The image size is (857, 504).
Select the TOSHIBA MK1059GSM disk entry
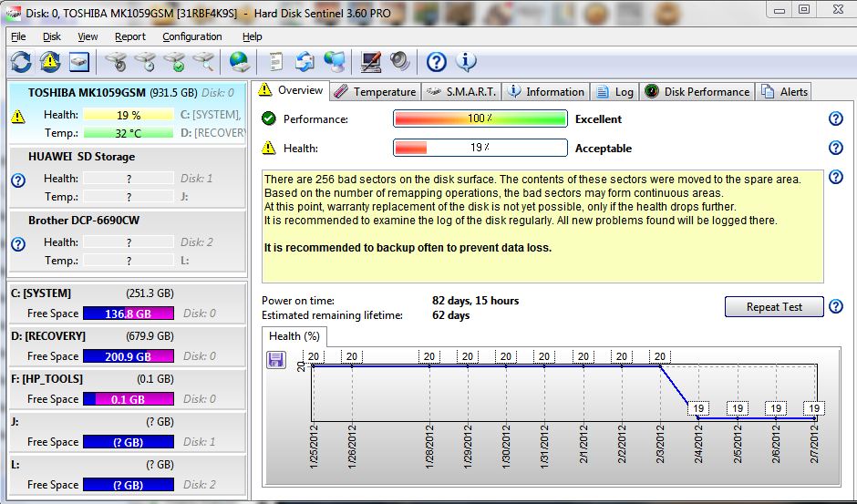click(128, 113)
